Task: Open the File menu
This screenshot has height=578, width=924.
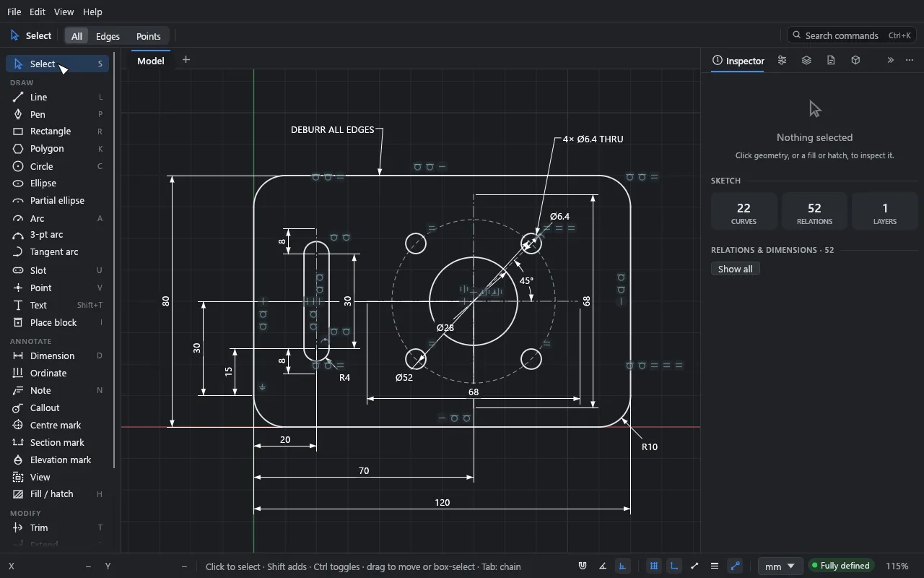Action: point(14,12)
